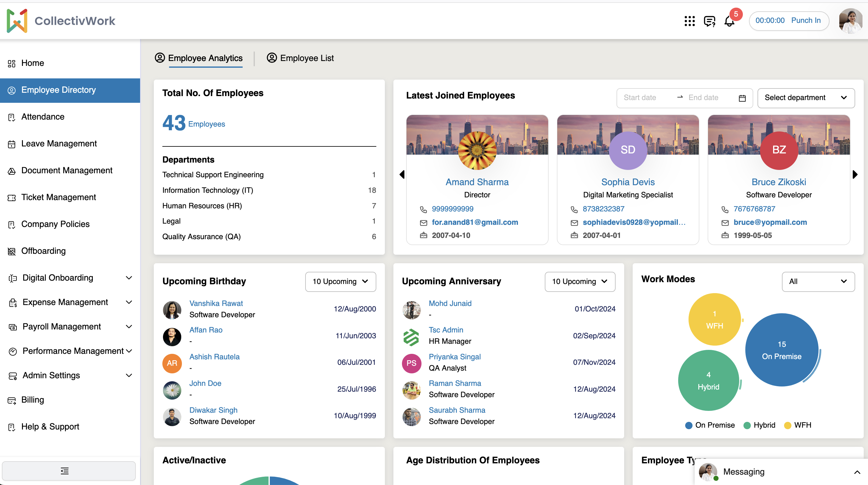Open the Select department dropdown
This screenshot has width=868, height=485.
[806, 98]
